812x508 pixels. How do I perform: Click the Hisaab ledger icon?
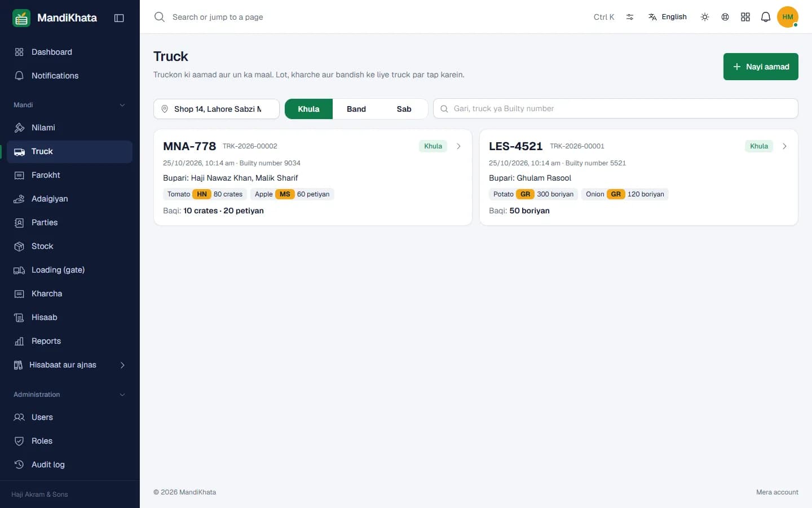tap(19, 317)
